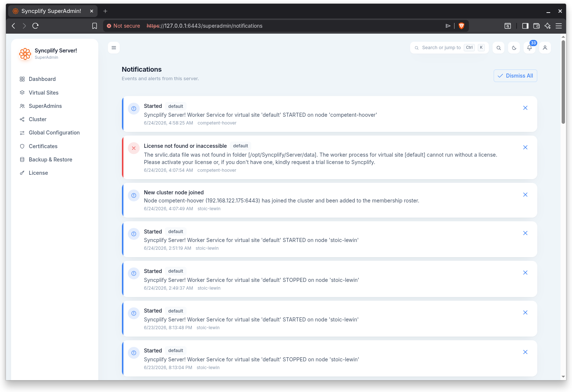572x392 pixels.
Task: Close the Syncplify SuperAdmin! tab
Action: pyautogui.click(x=92, y=11)
